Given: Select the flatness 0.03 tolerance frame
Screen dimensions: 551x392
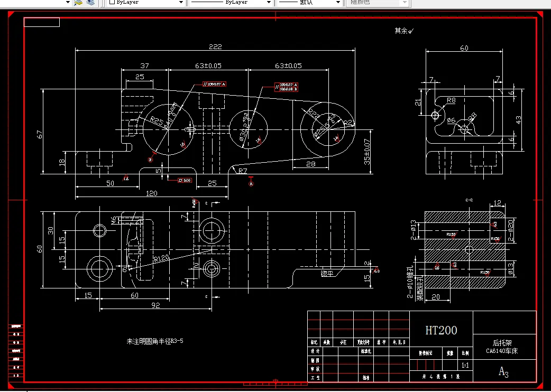Looking at the screenshot, I should tap(185, 180).
